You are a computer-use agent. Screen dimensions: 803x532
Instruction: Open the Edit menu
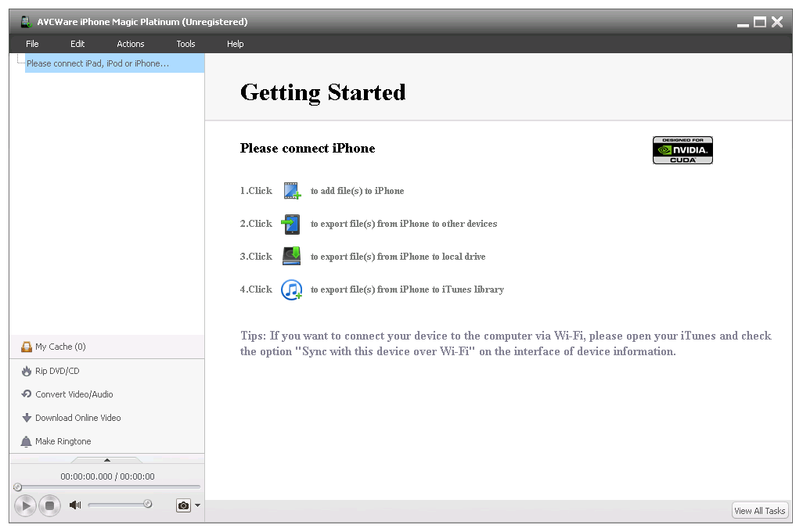tap(77, 44)
